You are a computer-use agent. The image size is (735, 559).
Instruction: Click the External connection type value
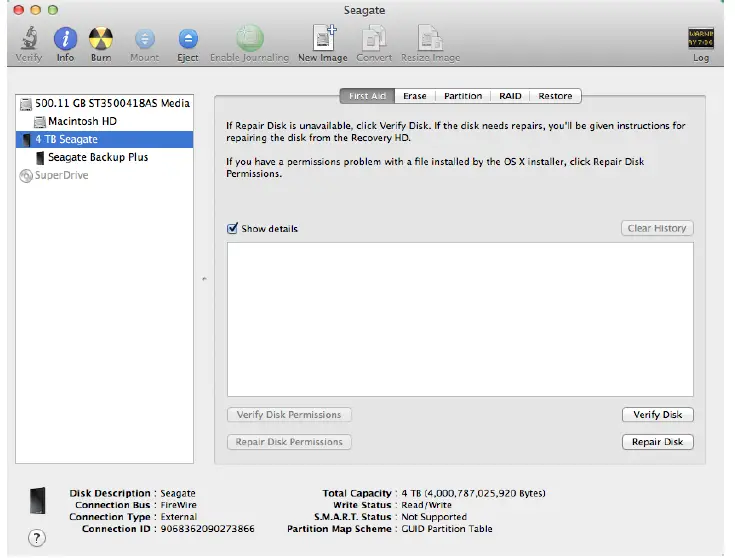click(179, 517)
